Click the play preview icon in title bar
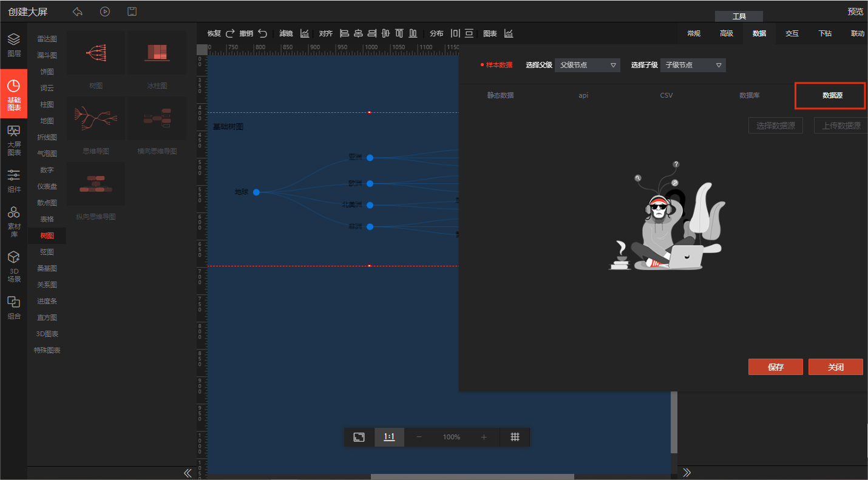The height and width of the screenshot is (480, 868). pyautogui.click(x=105, y=12)
